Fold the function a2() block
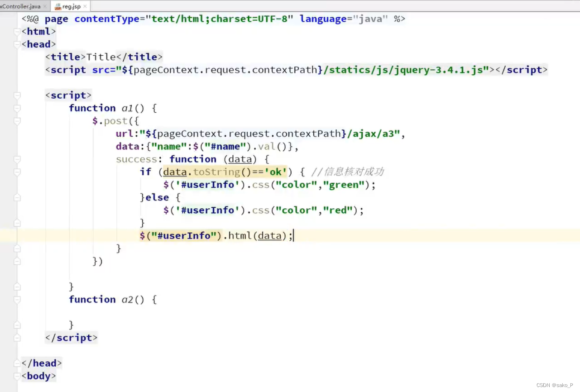This screenshot has height=392, width=580. click(x=17, y=300)
